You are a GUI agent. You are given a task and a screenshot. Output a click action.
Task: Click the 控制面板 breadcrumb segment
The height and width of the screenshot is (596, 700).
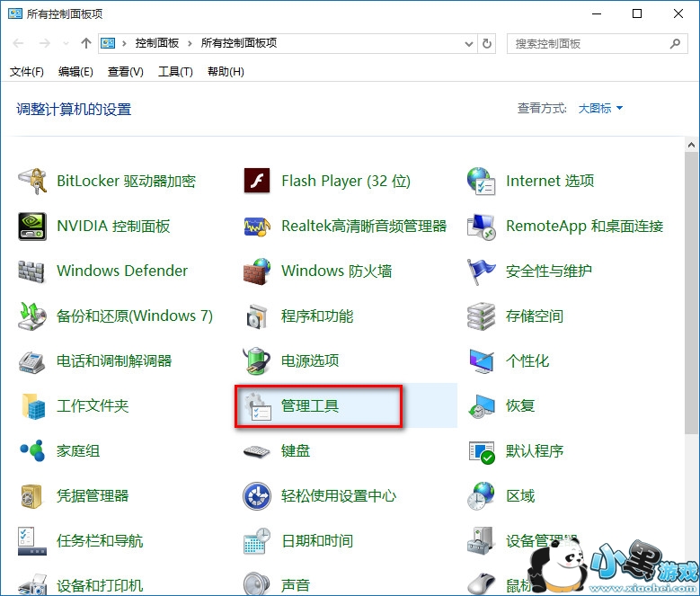157,43
